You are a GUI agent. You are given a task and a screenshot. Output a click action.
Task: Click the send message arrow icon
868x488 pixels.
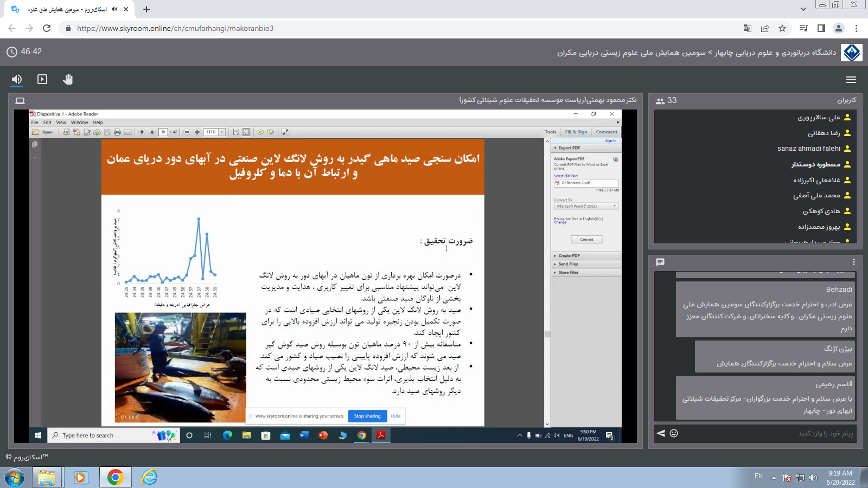661,433
